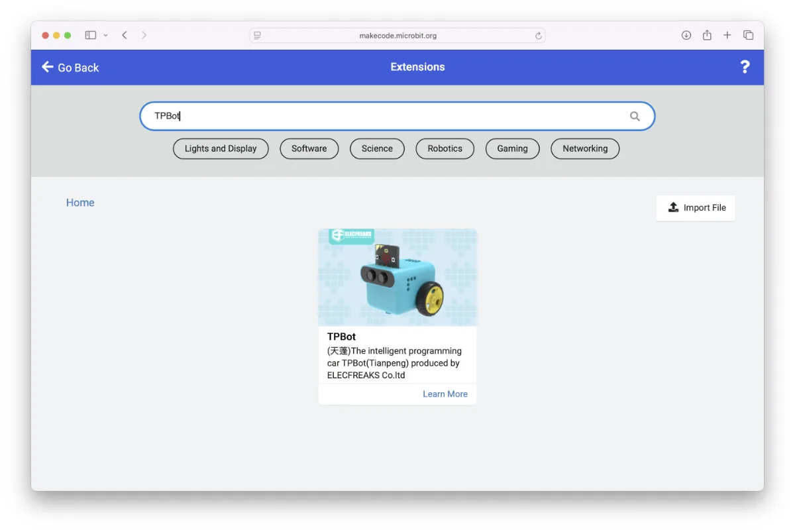Click the extension search field containing TPBot
Viewport: 795px width, 532px height.
coord(397,116)
